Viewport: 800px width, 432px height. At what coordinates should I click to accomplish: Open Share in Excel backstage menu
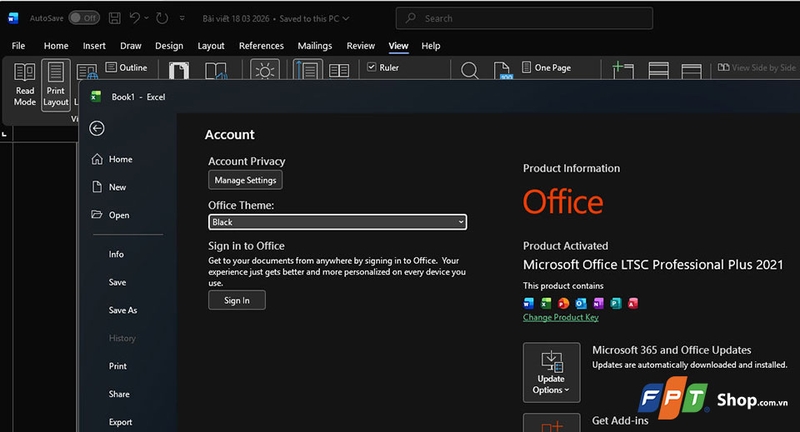[119, 394]
